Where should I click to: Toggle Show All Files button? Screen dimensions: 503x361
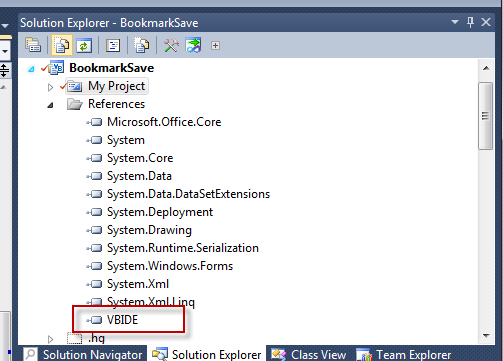coord(62,45)
